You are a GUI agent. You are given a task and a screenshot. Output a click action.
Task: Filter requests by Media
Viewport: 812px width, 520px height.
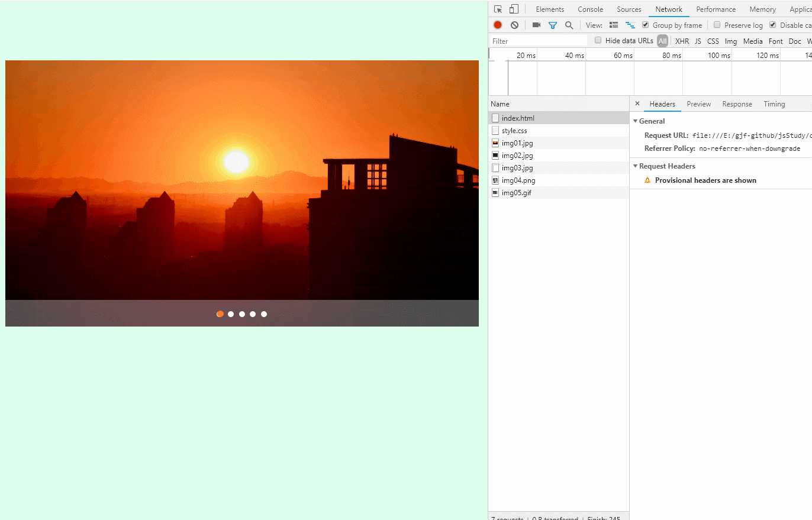(x=753, y=41)
